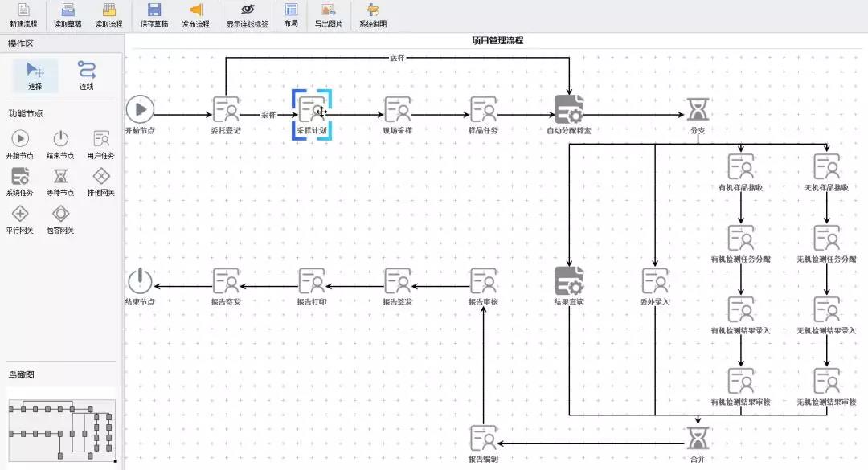Select the 平行网关 gateway icon
The image size is (868, 470).
20,217
